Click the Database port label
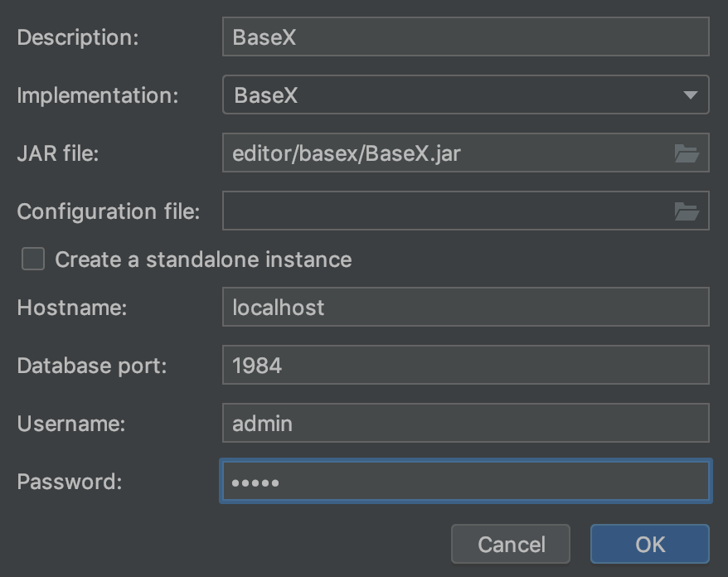 [92, 366]
